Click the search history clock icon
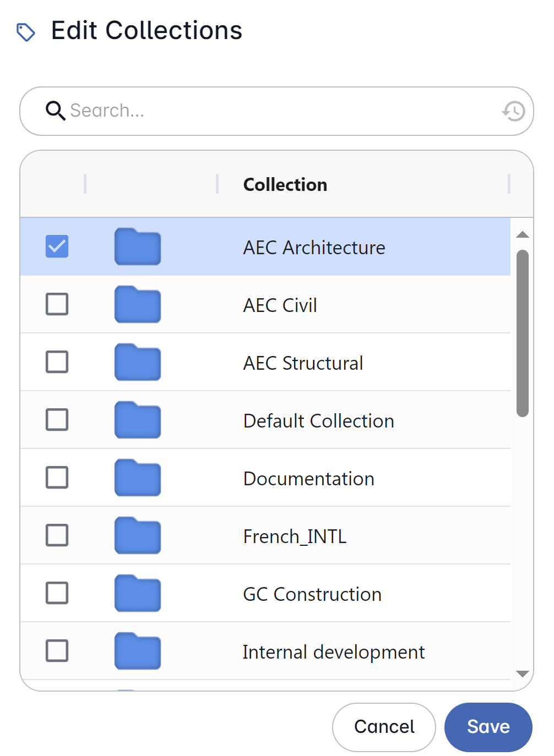 click(514, 111)
